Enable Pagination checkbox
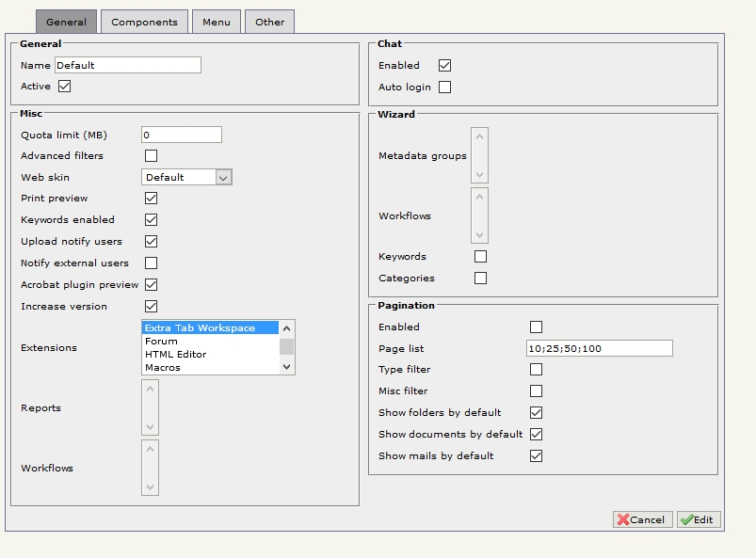 536,327
